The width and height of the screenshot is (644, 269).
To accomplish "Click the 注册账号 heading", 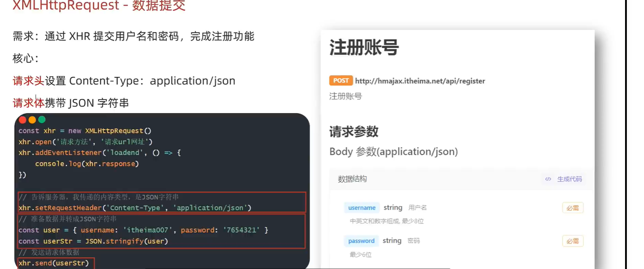I will [x=364, y=47].
